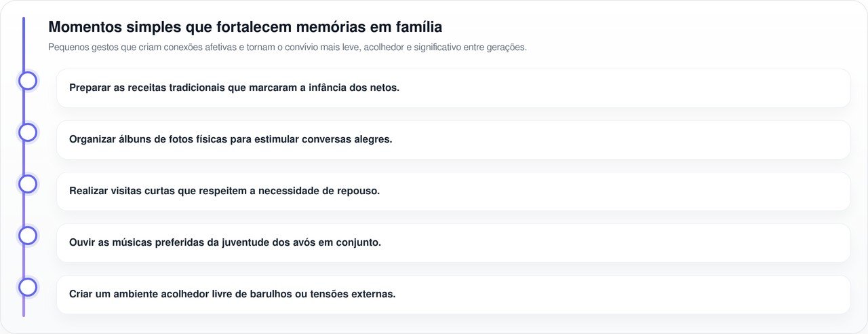This screenshot has width=868, height=334.
Task: Select the 'Organizar álbuns de fotos físicas' card
Action: point(453,140)
